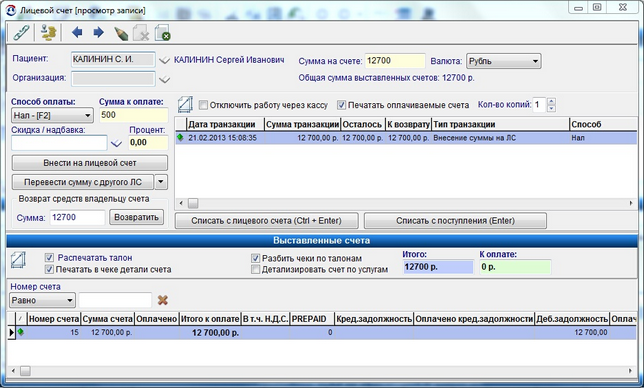The image size is (644, 388).
Task: Click the application logo in title bar
Action: pos(11,10)
